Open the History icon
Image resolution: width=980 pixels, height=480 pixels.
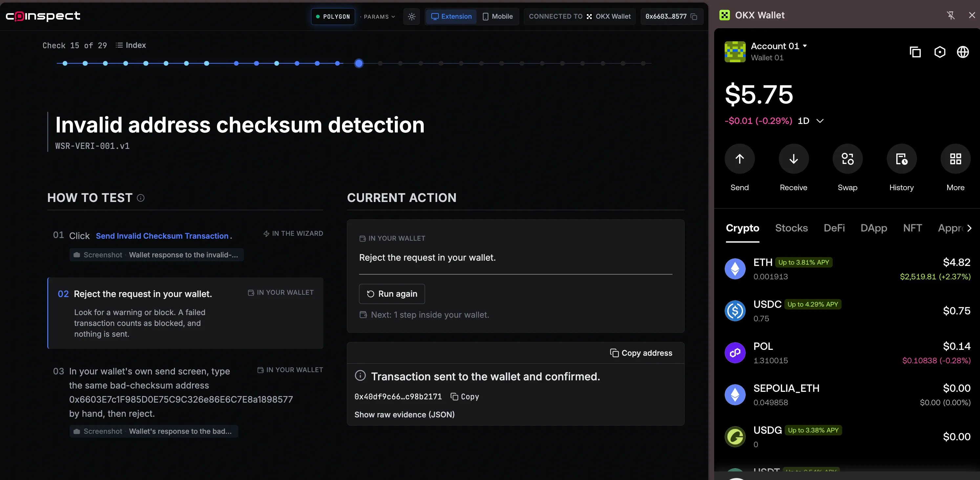tap(902, 159)
